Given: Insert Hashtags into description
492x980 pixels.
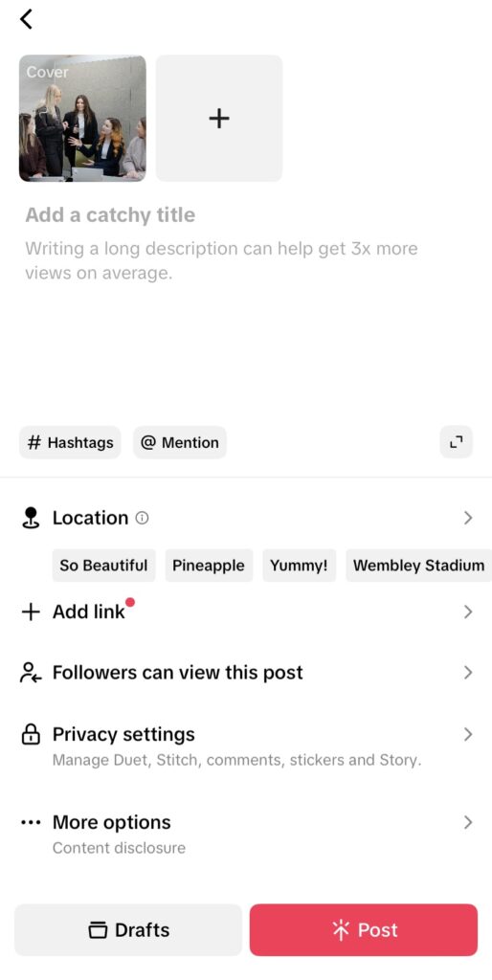Looking at the screenshot, I should click(x=70, y=442).
